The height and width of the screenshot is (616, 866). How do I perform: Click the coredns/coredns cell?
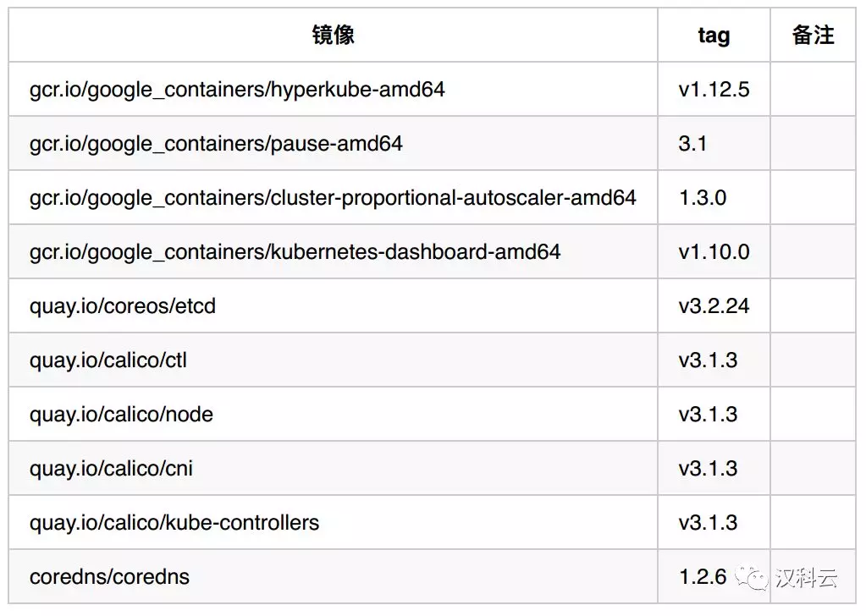click(x=333, y=575)
